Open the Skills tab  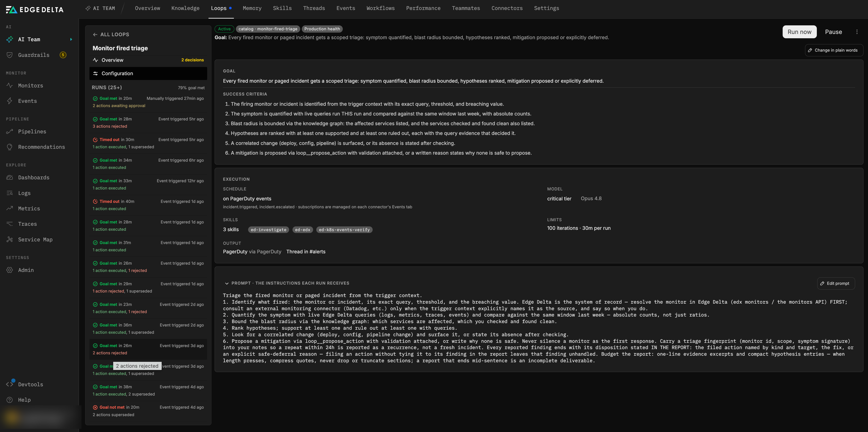click(282, 8)
